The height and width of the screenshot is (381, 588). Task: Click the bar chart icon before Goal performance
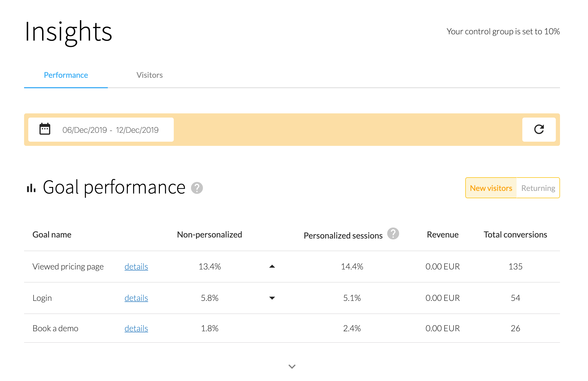tap(31, 188)
